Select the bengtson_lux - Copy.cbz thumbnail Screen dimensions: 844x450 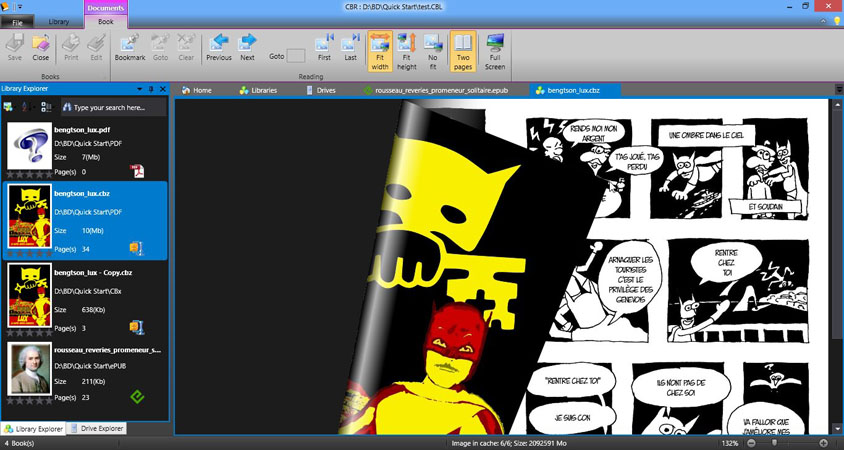click(x=30, y=296)
